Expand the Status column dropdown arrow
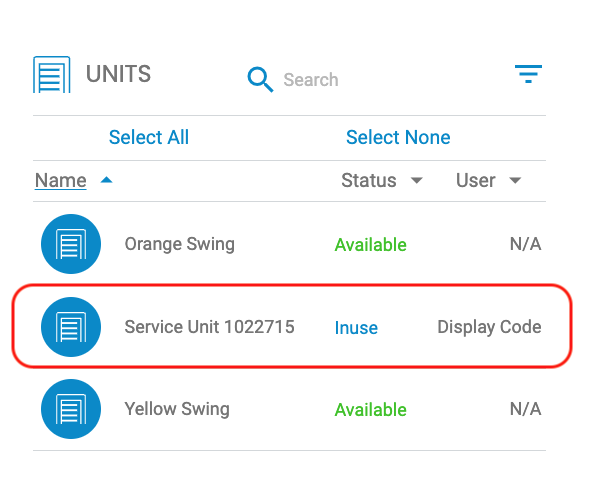The height and width of the screenshot is (502, 596). pyautogui.click(x=417, y=181)
